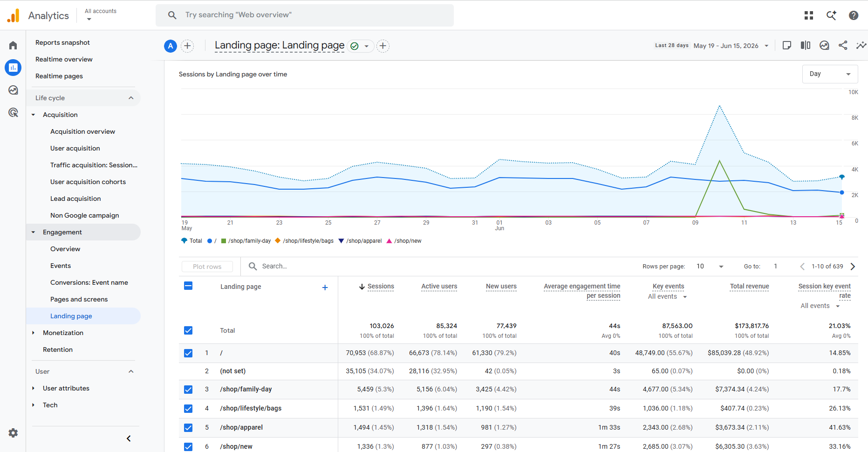Open the Home icon in left rail

[13, 45]
